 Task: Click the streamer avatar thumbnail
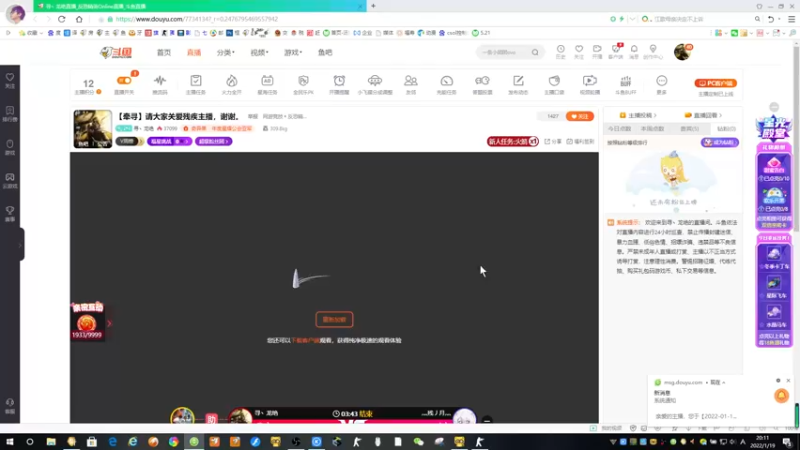point(92,129)
